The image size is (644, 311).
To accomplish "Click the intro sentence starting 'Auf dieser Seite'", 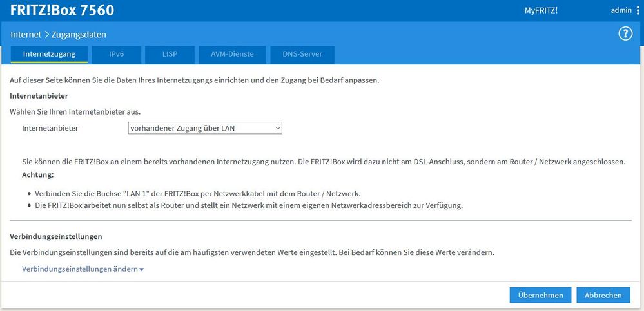I will click(x=194, y=80).
